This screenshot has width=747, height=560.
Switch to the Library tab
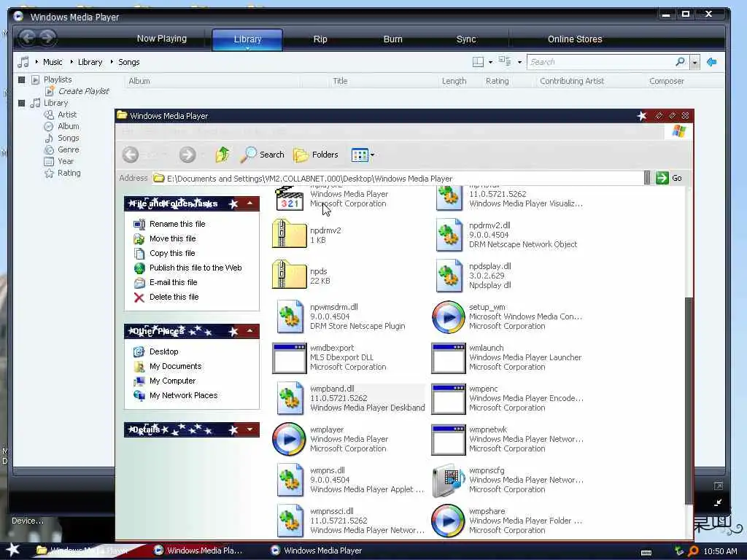pyautogui.click(x=247, y=39)
